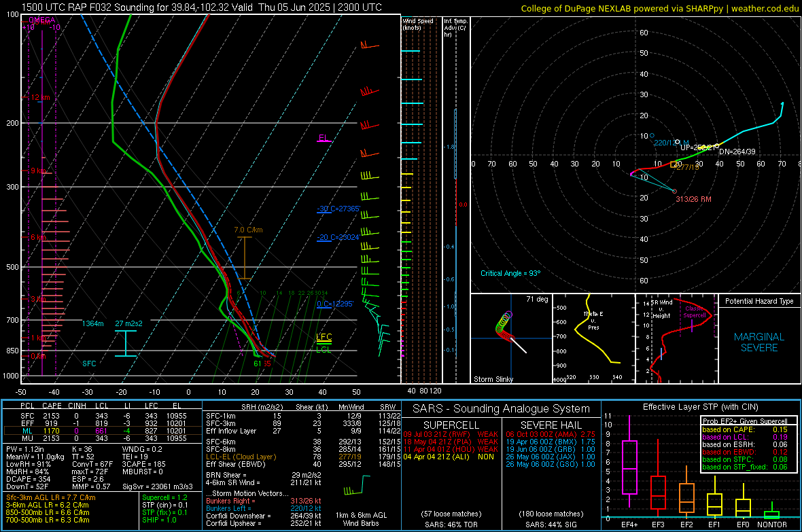The height and width of the screenshot is (532, 802).
Task: Click the Prob EF2+ Given Supercell header
Action: 745,421
